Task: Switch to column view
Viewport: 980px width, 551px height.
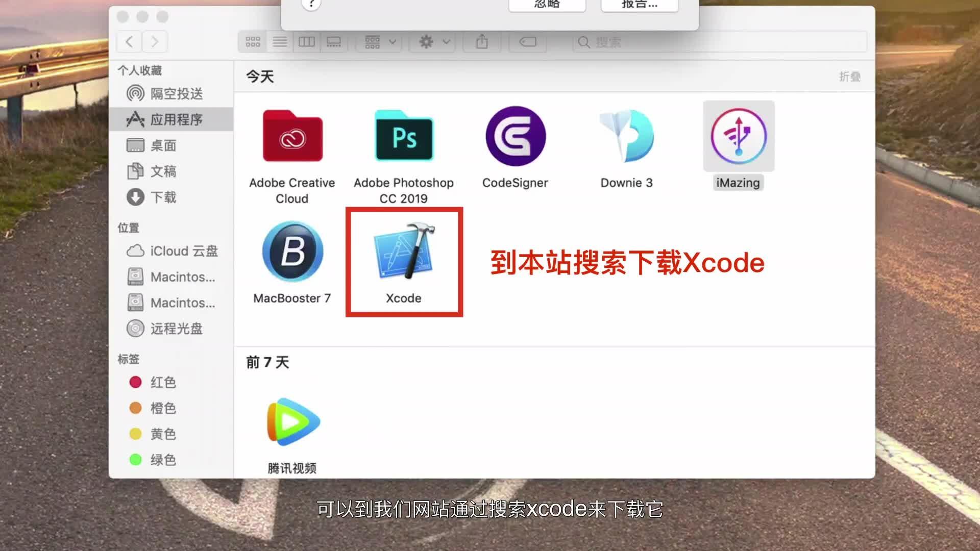Action: pyautogui.click(x=307, y=42)
